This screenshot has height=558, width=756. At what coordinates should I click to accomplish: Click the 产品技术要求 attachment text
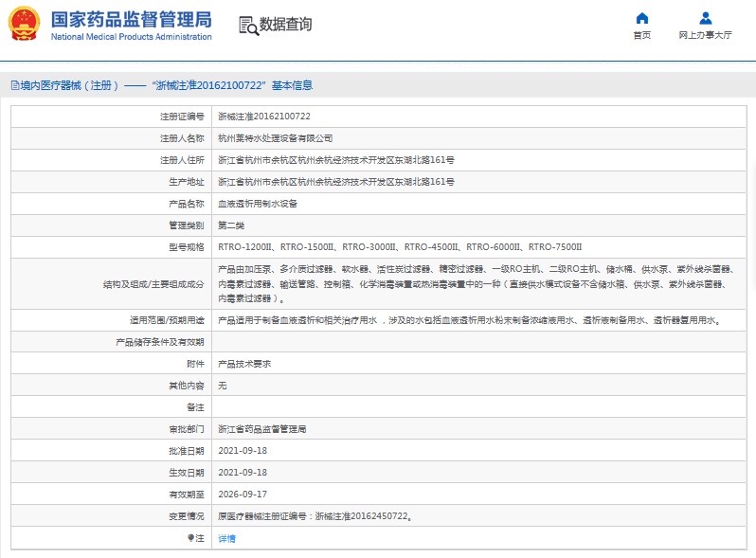click(x=244, y=364)
